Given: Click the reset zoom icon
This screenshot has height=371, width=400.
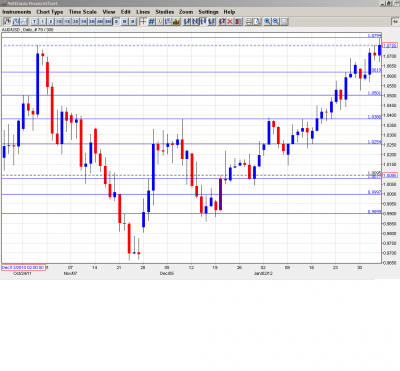Looking at the screenshot, I should click(x=284, y=22).
